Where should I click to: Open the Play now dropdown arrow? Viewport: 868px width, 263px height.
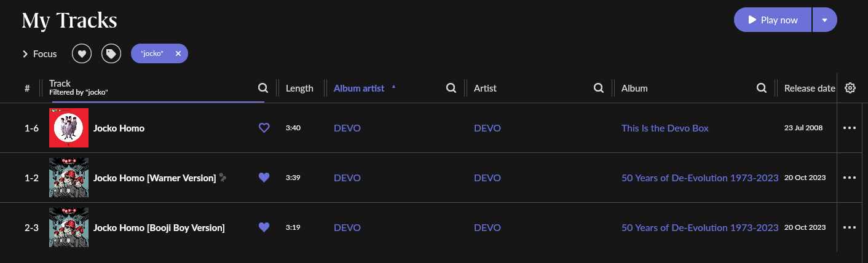tap(824, 20)
